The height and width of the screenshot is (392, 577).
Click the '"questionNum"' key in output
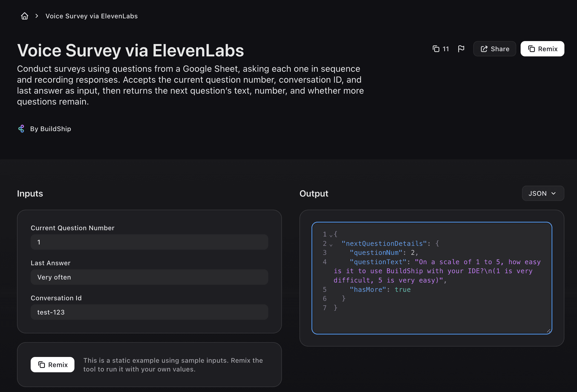coord(376,253)
